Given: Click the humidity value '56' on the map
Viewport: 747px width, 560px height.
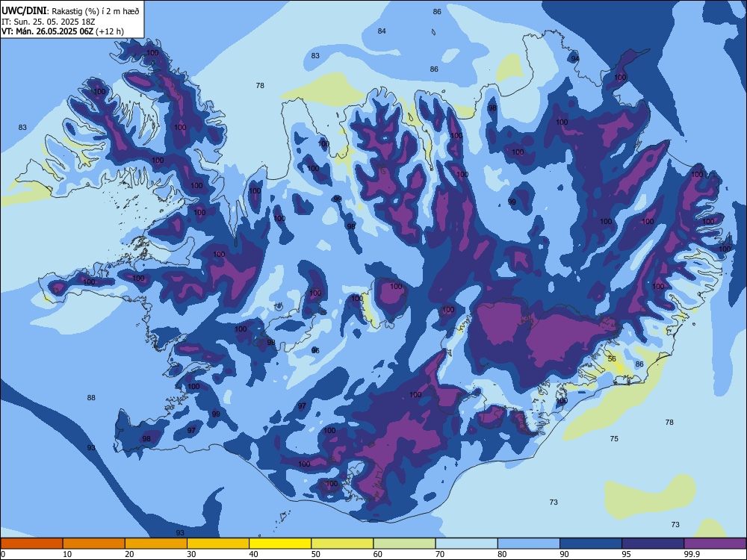Looking at the screenshot, I should click(612, 358).
